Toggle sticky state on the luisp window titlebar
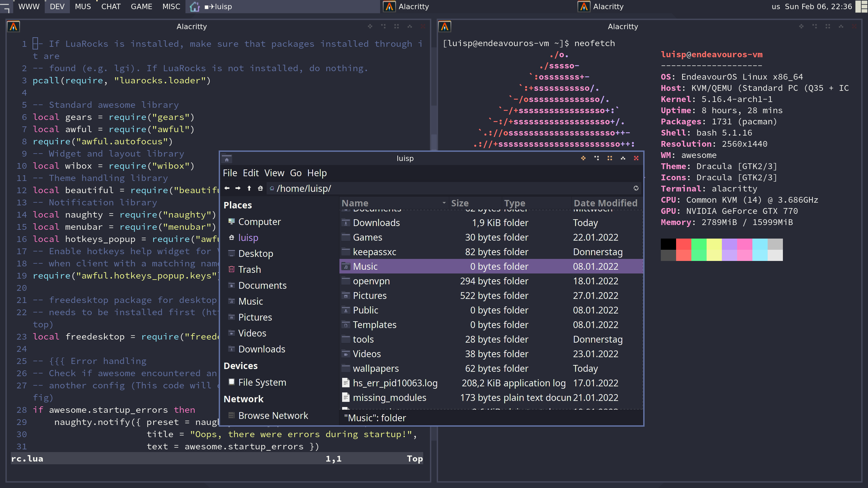 pos(610,158)
